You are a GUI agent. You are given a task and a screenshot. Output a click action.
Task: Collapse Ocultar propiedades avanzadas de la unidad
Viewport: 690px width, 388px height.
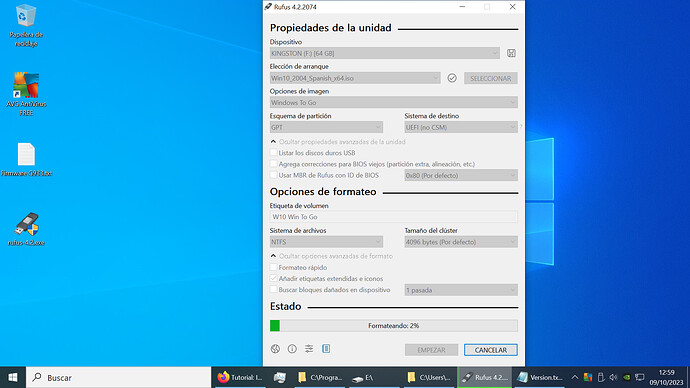[338, 142]
